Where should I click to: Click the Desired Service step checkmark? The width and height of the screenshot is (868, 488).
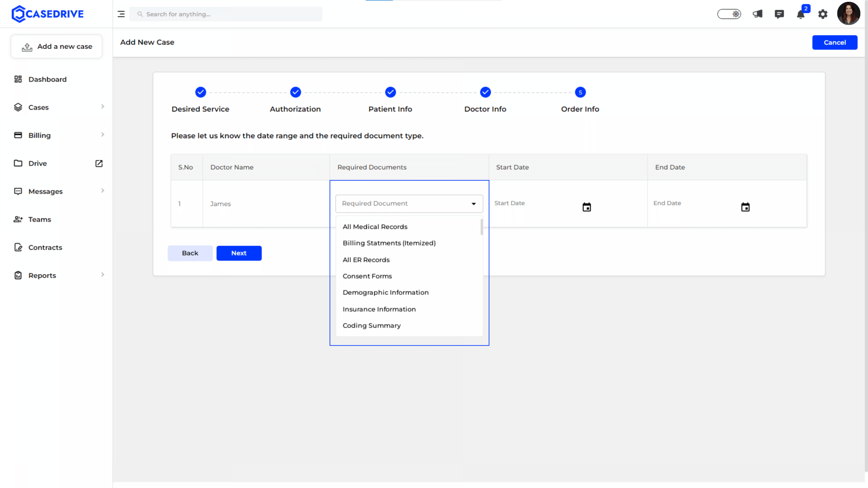200,92
